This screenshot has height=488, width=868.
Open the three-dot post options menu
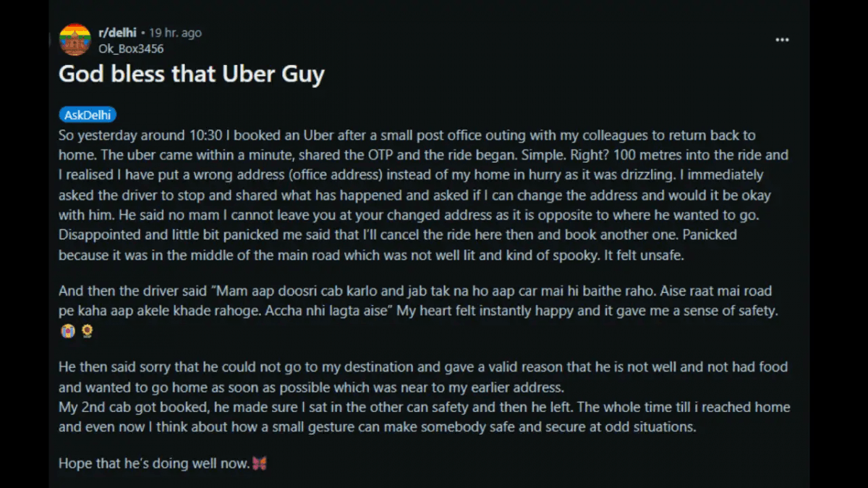[782, 40]
